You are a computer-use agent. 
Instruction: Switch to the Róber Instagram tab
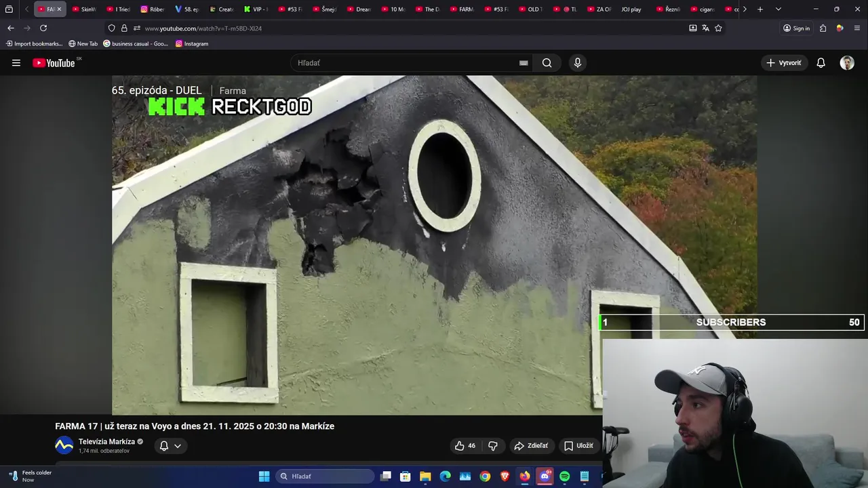point(153,9)
